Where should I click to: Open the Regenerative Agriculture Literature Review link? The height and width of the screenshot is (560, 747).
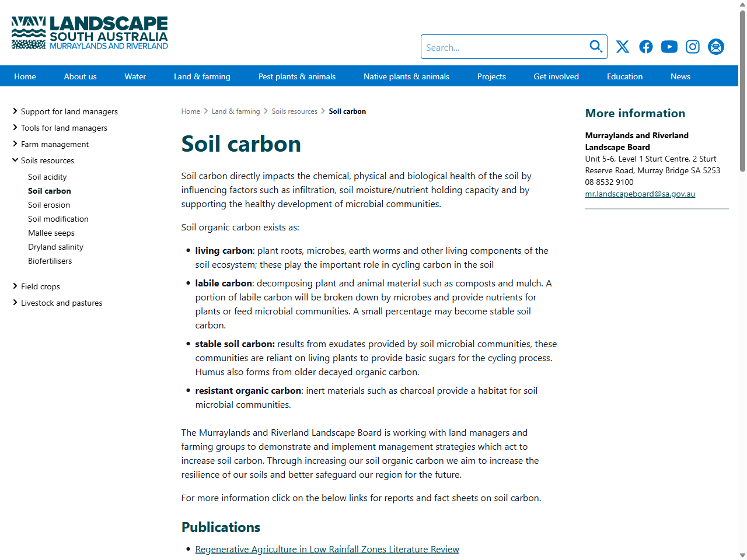(x=327, y=549)
